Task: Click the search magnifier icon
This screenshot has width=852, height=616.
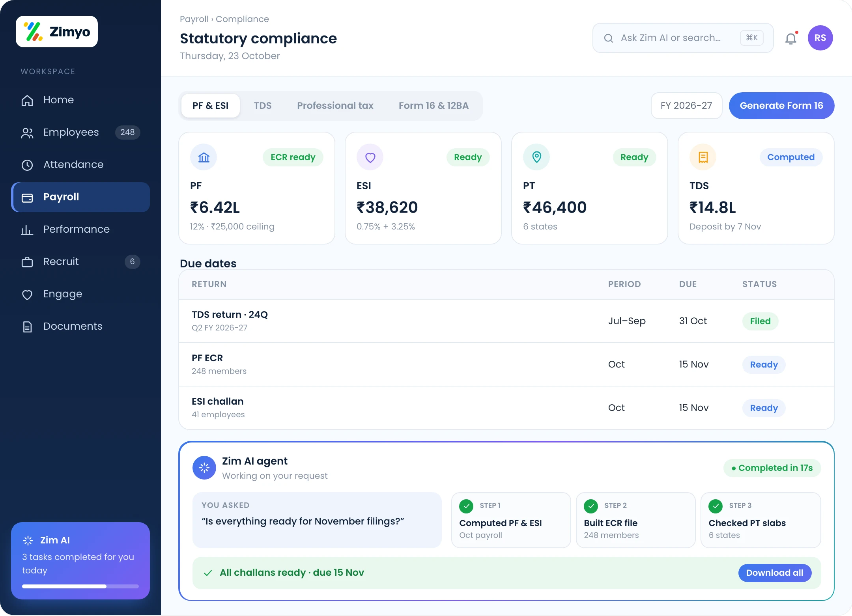Action: pyautogui.click(x=609, y=38)
